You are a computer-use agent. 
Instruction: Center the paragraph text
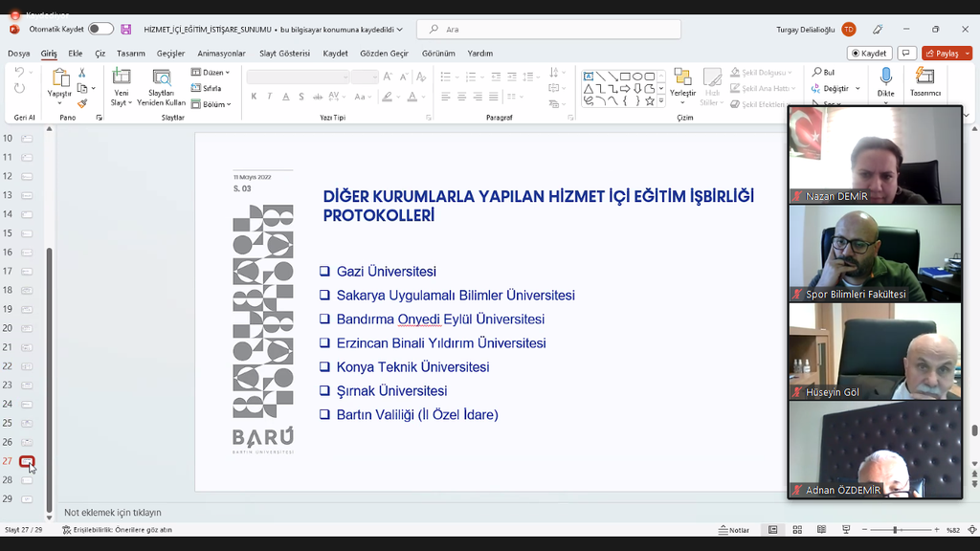(462, 97)
